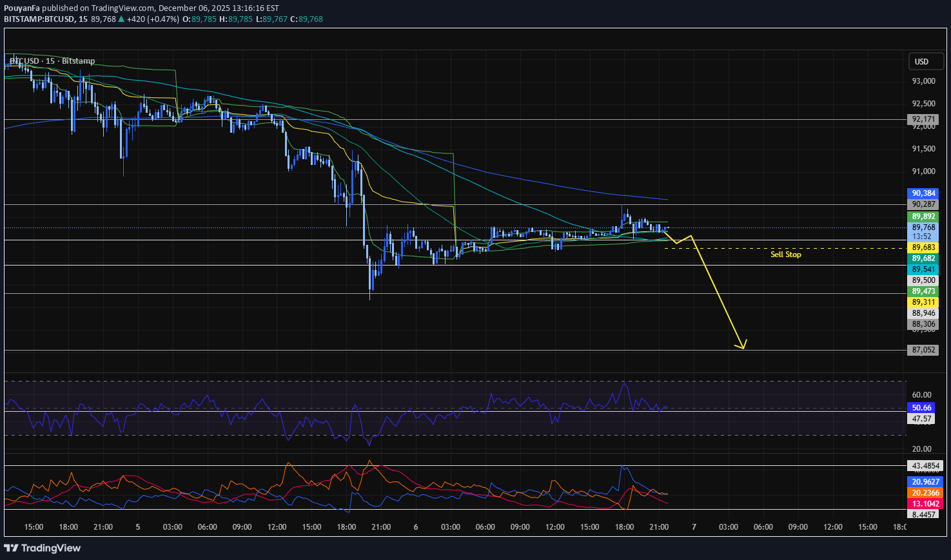Click the TradingView logo at bottom left
951x560 pixels.
pos(43,548)
